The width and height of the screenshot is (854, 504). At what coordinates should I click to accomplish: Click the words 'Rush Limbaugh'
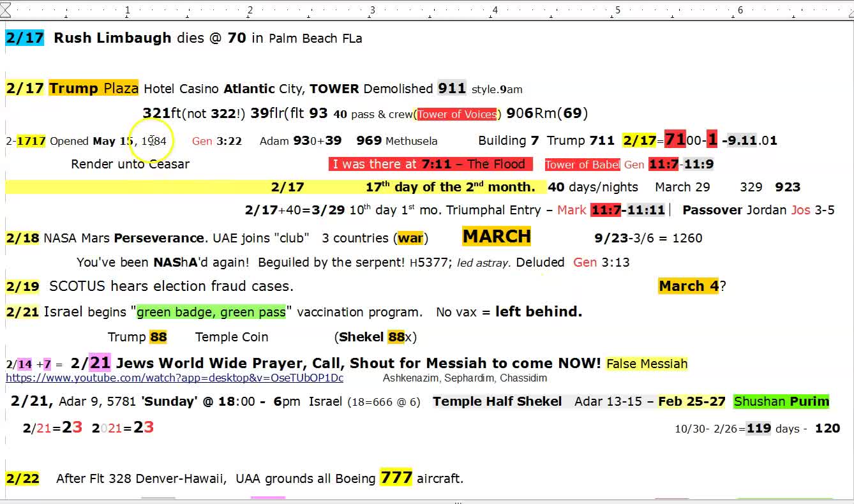pyautogui.click(x=112, y=38)
